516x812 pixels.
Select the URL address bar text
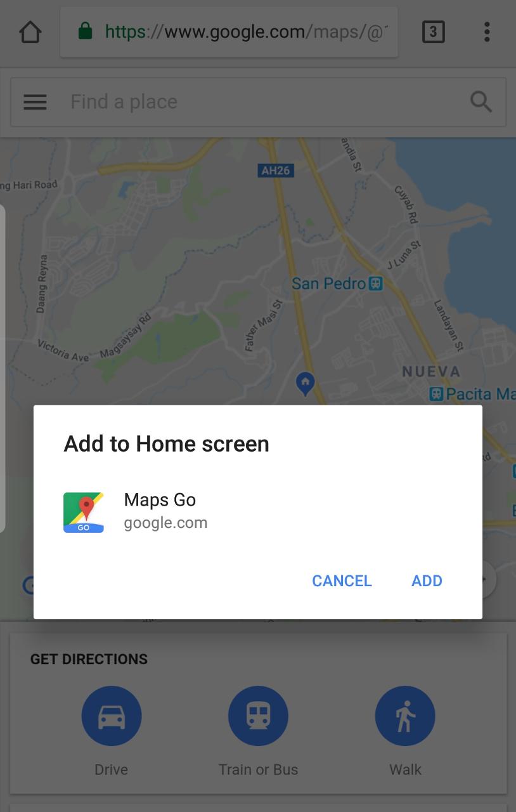(x=246, y=32)
